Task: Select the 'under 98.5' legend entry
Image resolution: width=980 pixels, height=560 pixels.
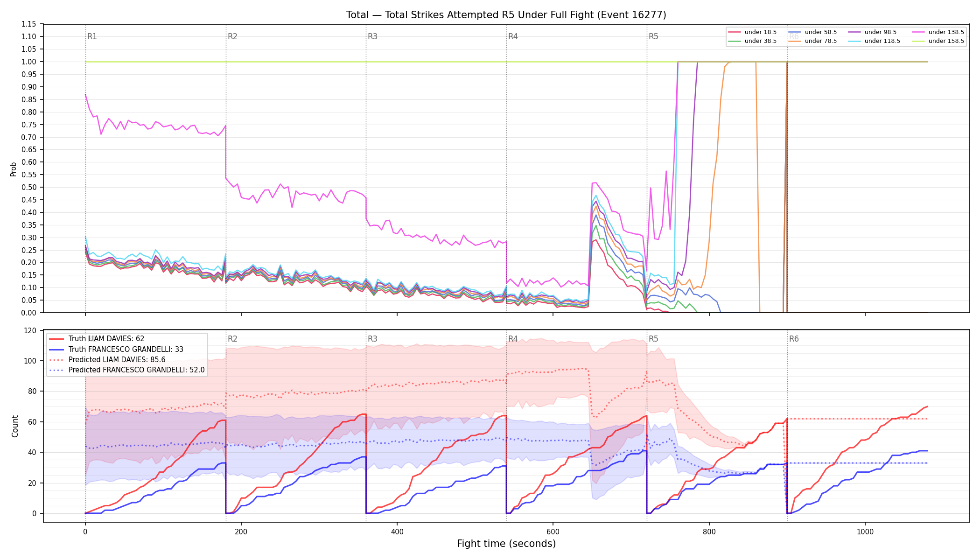Action: coord(873,32)
